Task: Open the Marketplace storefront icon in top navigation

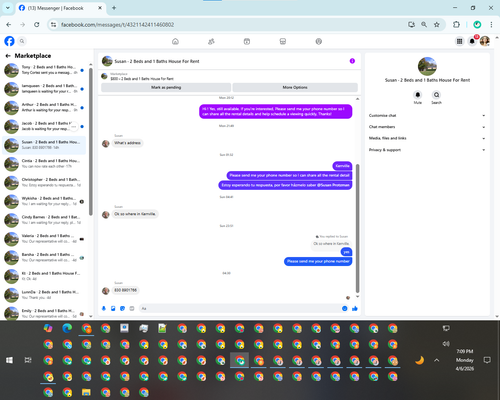Action: tap(283, 41)
